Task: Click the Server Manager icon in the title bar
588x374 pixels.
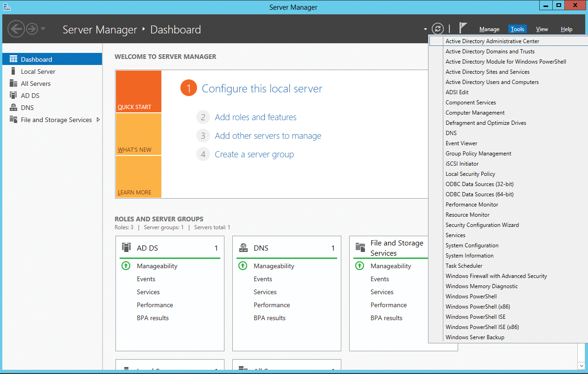Action: (6, 7)
